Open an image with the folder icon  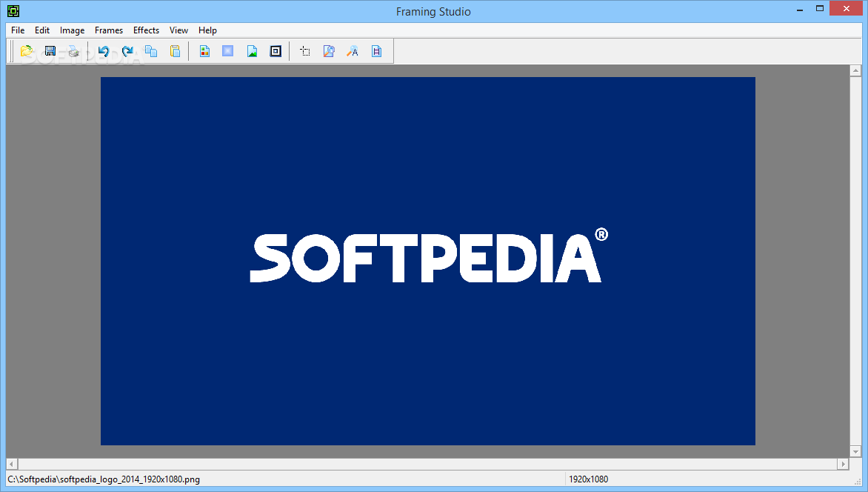coord(27,51)
